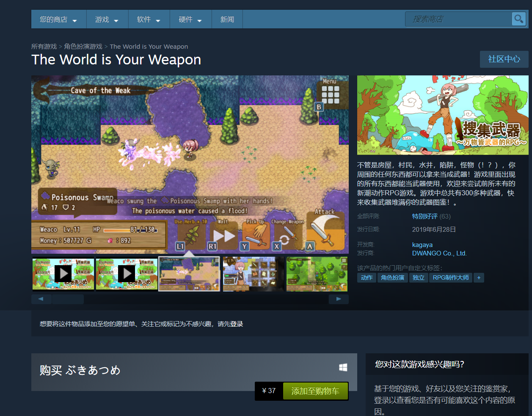Click the game header capsule image

coord(443,115)
